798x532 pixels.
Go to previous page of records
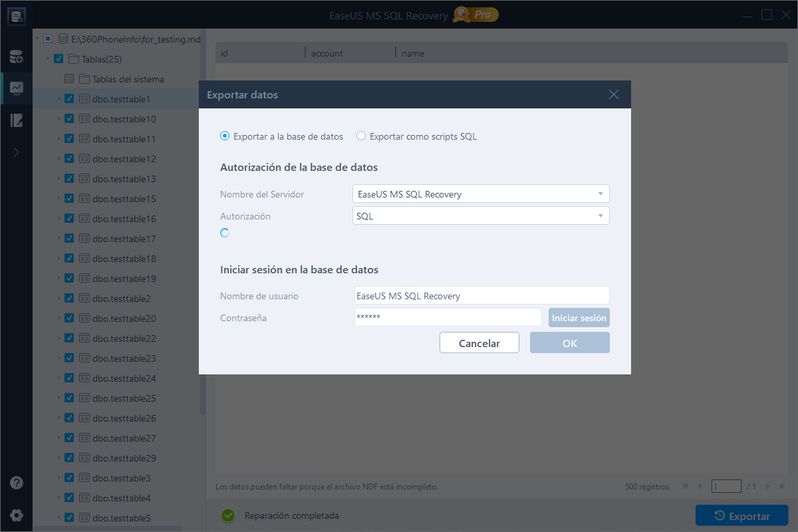pos(700,487)
